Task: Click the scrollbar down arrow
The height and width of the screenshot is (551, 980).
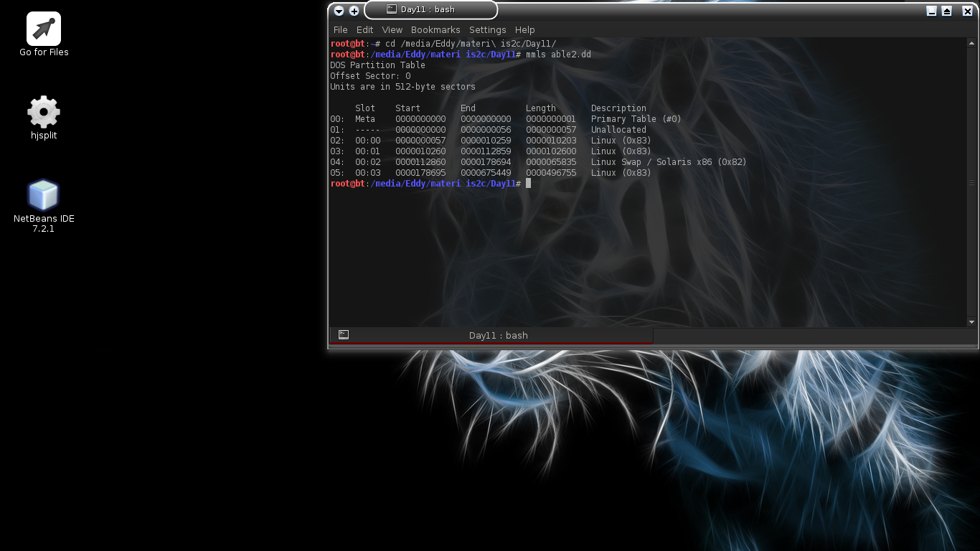Action: pos(972,321)
